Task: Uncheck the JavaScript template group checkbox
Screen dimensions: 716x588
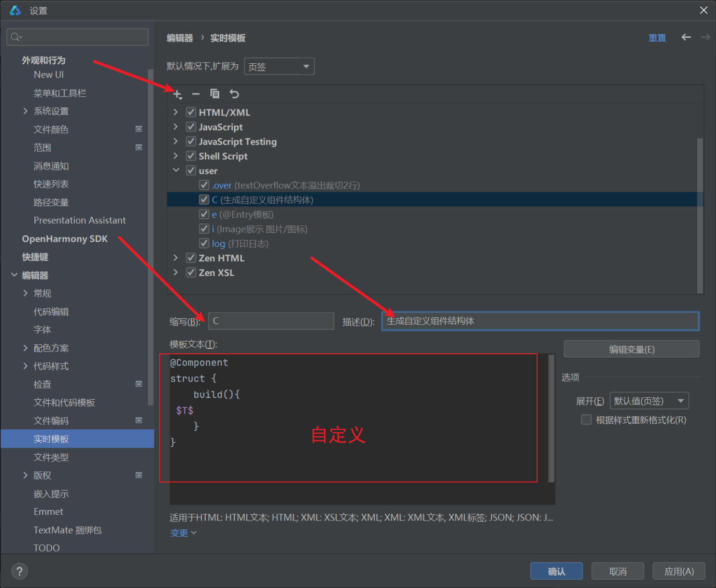Action: click(x=191, y=127)
